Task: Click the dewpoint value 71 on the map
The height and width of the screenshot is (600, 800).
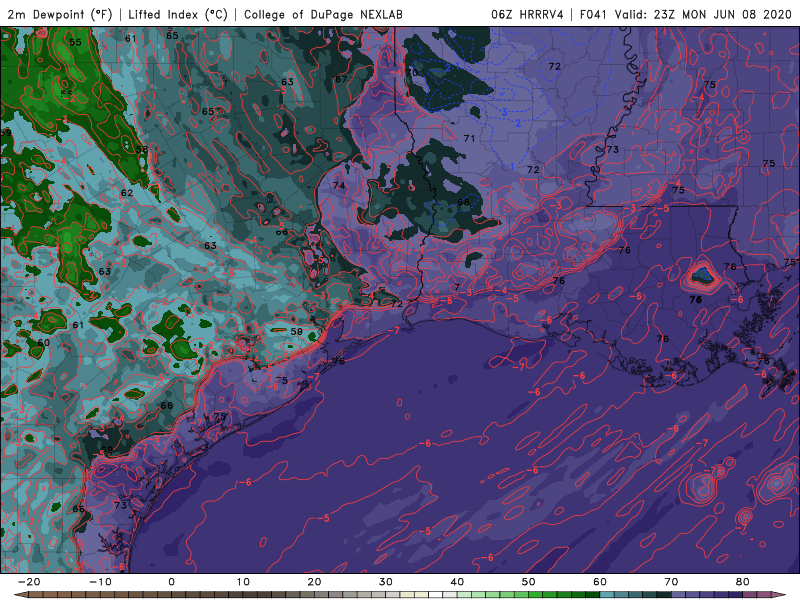Action: tap(469, 138)
